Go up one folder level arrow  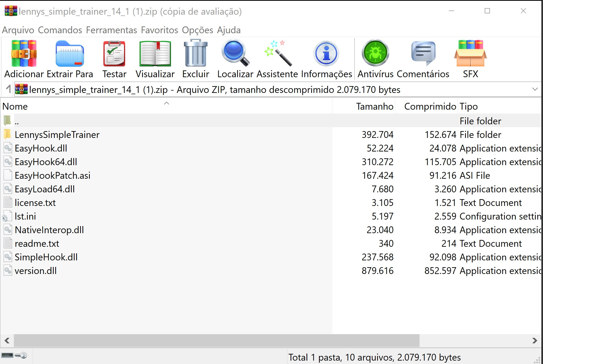pyautogui.click(x=8, y=89)
